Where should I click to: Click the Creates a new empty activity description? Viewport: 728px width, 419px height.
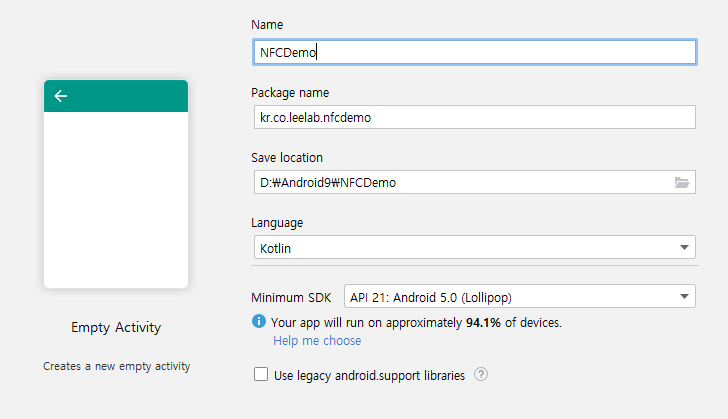click(116, 366)
